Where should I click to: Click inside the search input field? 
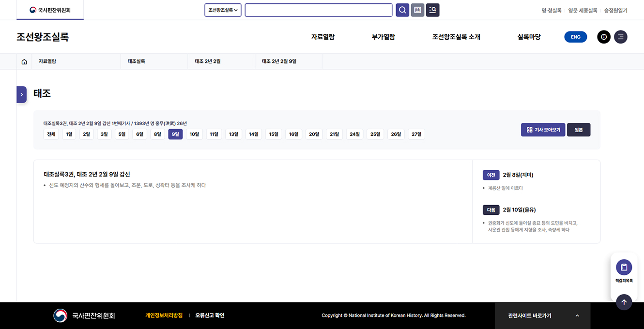pos(318,10)
